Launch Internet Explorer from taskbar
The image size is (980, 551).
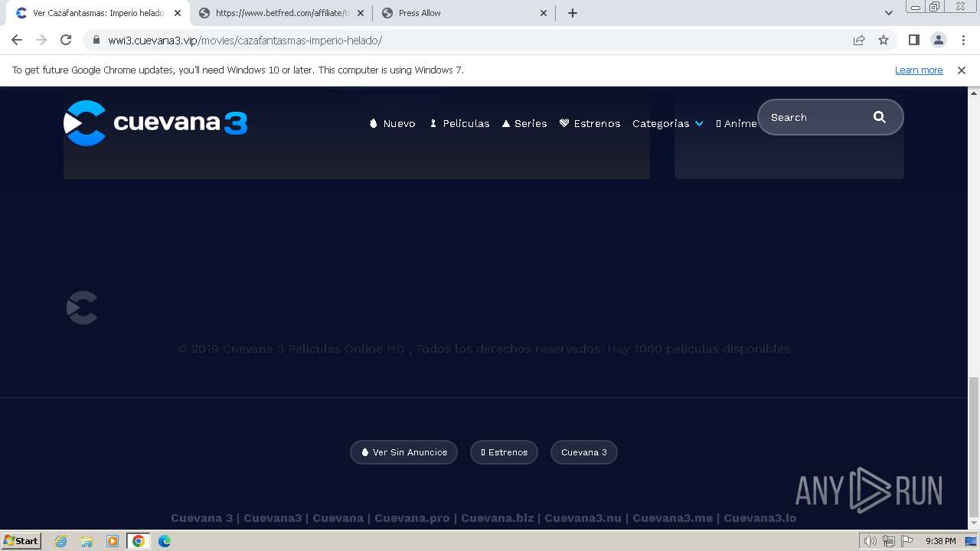pyautogui.click(x=61, y=541)
